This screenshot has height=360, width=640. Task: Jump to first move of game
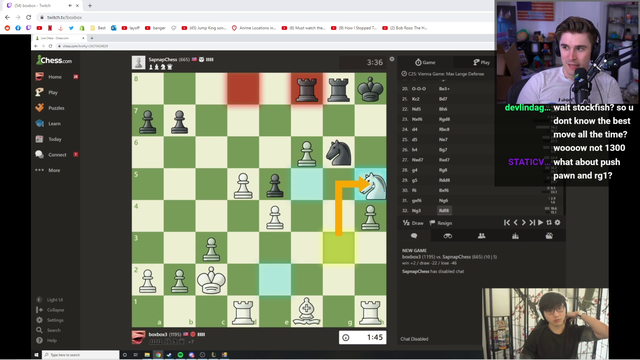tap(507, 222)
